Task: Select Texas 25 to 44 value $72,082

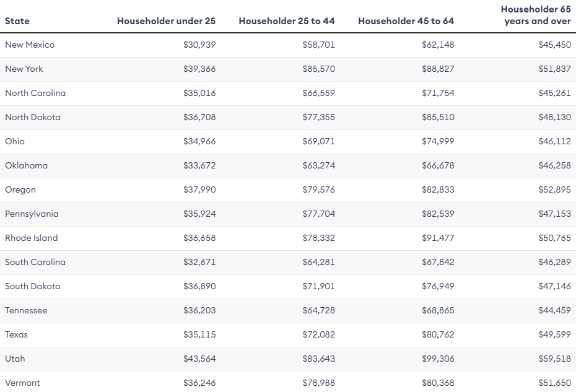Action: coord(318,334)
